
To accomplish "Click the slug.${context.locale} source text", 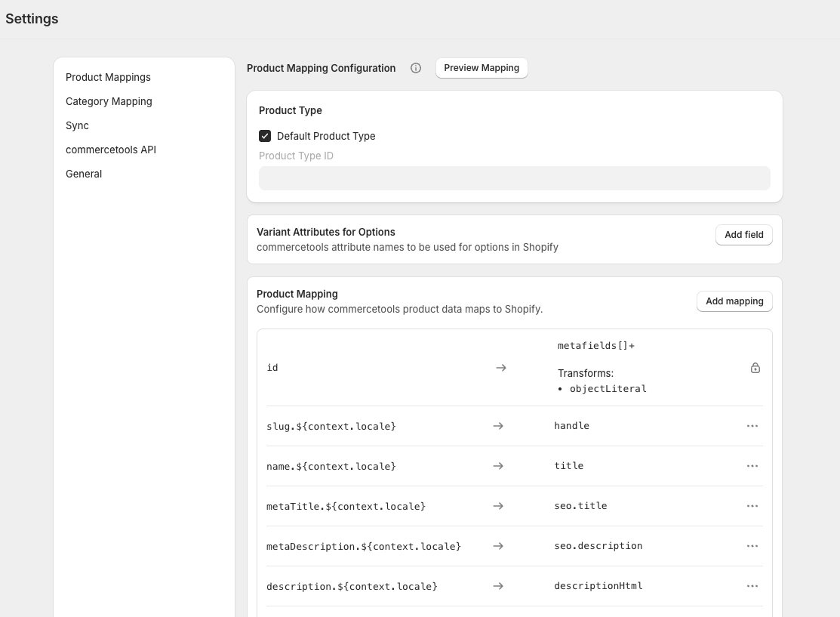I will point(331,426).
